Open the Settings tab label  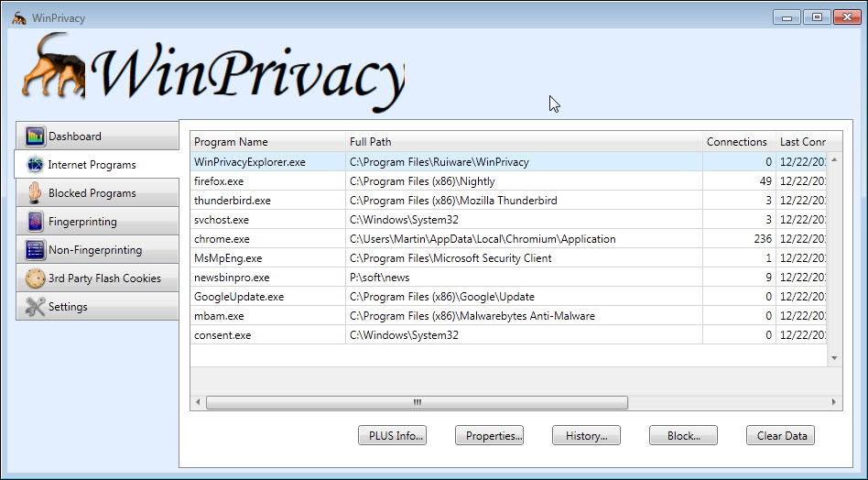68,307
